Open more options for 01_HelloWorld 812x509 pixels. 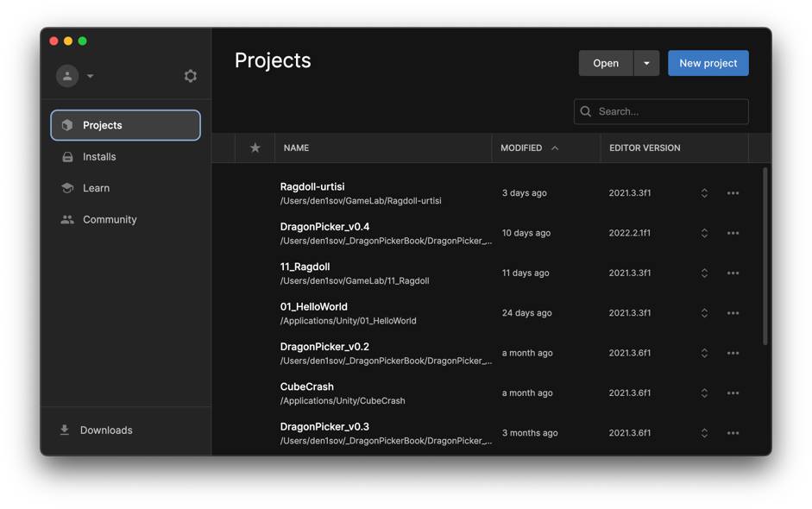733,313
